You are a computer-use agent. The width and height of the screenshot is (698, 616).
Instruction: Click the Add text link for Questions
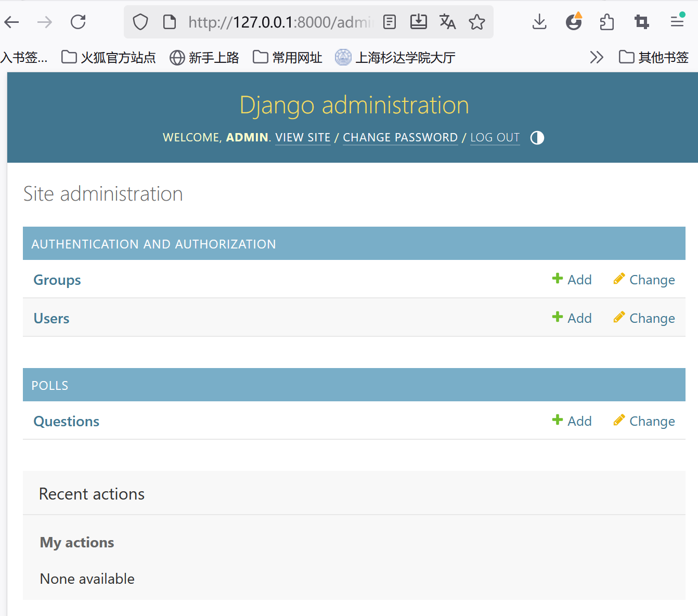579,421
